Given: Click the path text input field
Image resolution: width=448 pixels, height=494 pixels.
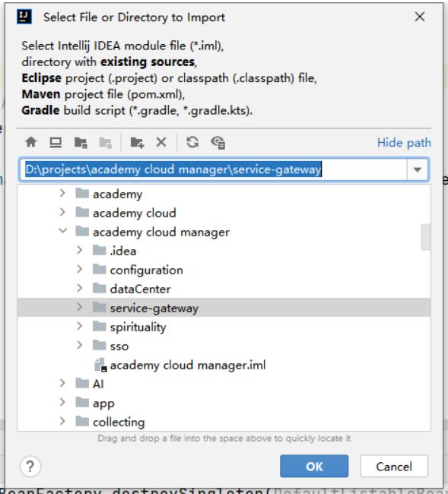Looking at the screenshot, I should pyautogui.click(x=213, y=169).
